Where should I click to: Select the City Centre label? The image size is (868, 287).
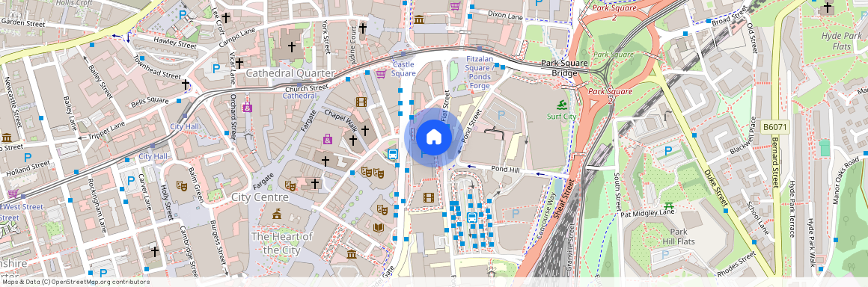tap(260, 197)
